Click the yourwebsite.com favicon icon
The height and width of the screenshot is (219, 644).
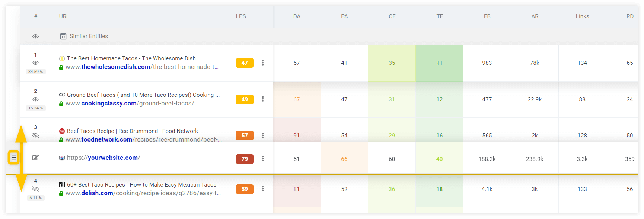(62, 158)
